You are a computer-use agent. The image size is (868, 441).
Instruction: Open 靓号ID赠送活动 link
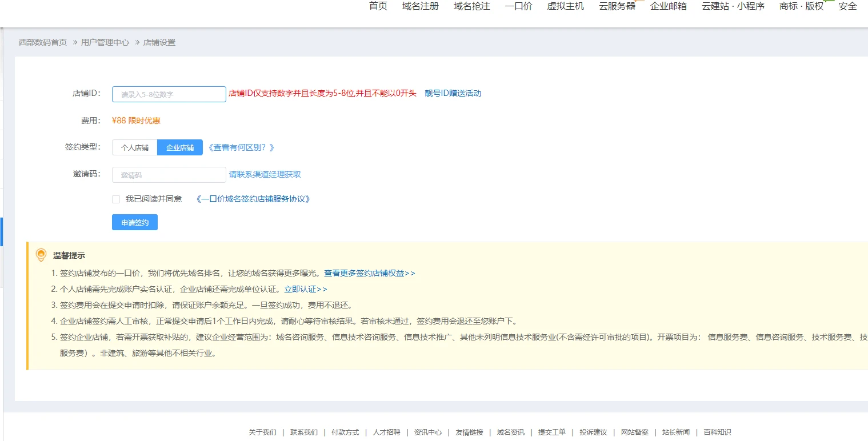pyautogui.click(x=453, y=93)
